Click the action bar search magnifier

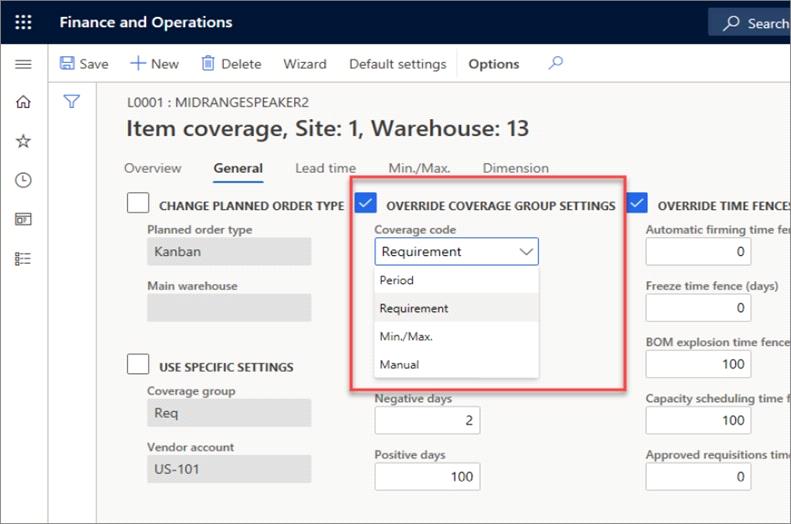pos(556,63)
